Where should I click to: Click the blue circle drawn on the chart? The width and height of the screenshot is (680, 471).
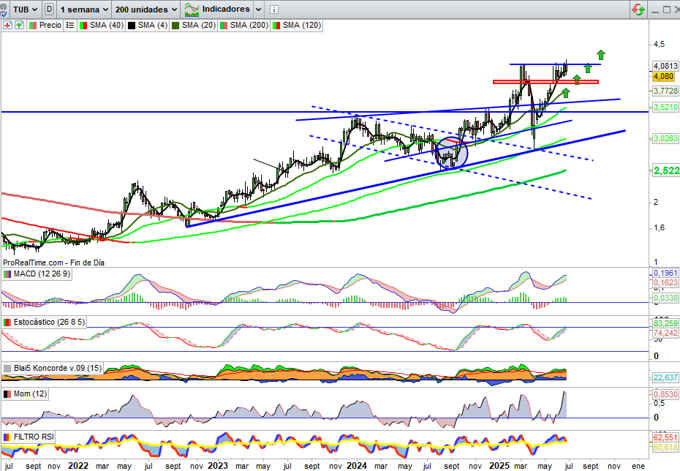[x=451, y=153]
